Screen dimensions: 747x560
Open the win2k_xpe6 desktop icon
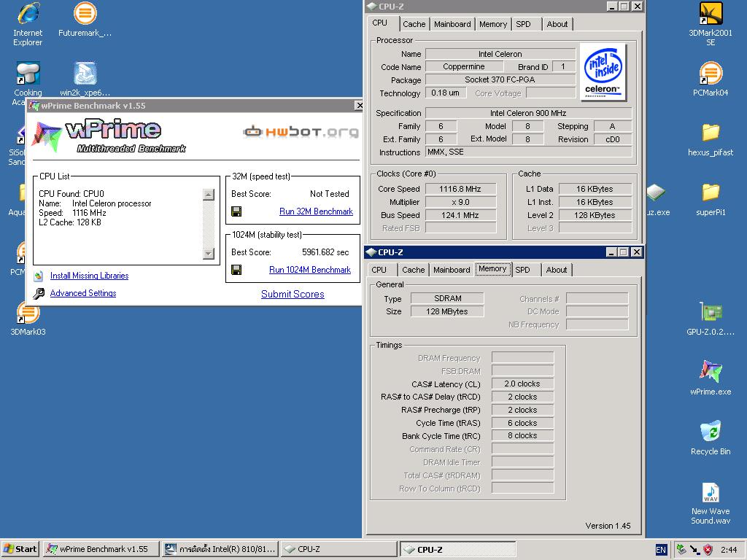[85, 79]
